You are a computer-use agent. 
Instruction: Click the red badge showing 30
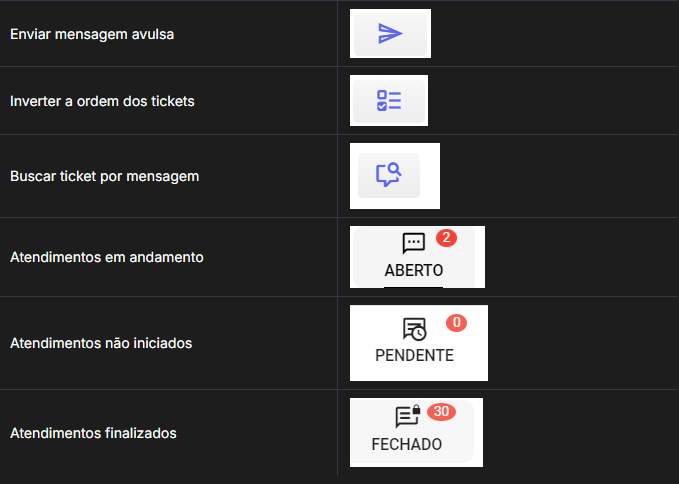(441, 411)
